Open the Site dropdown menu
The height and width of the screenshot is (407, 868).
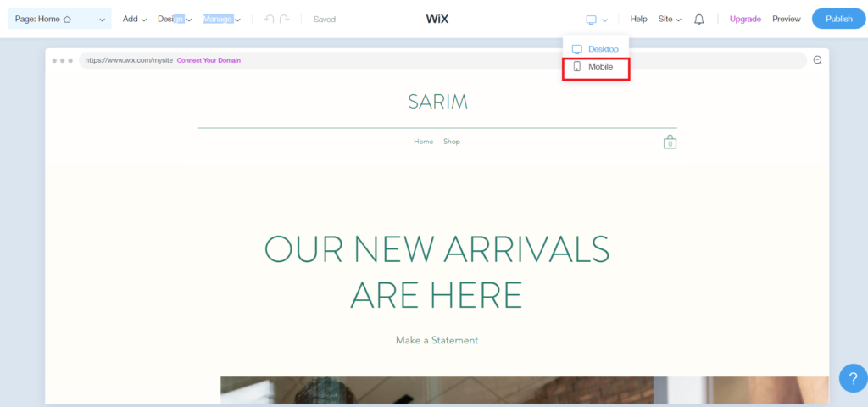pyautogui.click(x=670, y=19)
